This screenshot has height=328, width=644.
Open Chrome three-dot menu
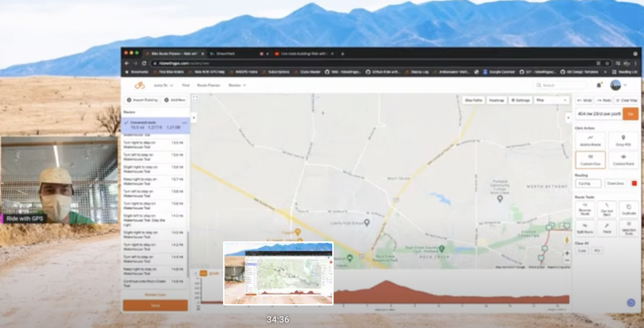[636, 63]
